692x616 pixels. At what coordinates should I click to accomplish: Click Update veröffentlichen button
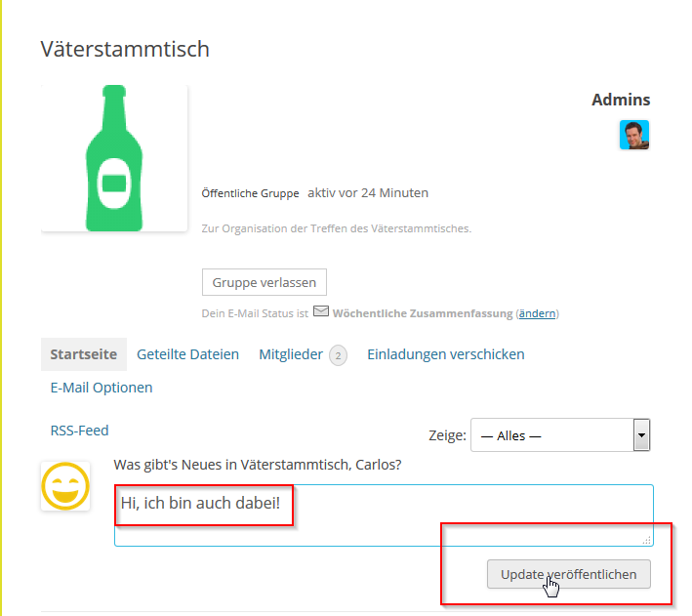(569, 574)
